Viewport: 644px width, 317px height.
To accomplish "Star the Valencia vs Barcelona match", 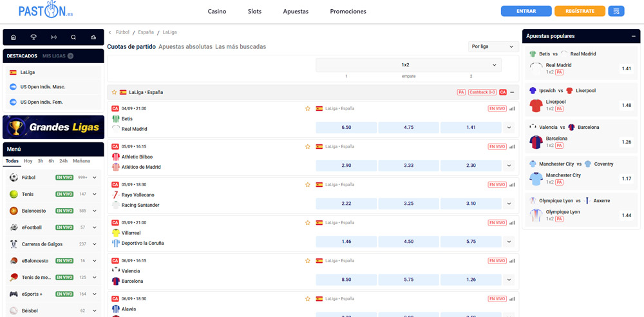I will coord(308,261).
